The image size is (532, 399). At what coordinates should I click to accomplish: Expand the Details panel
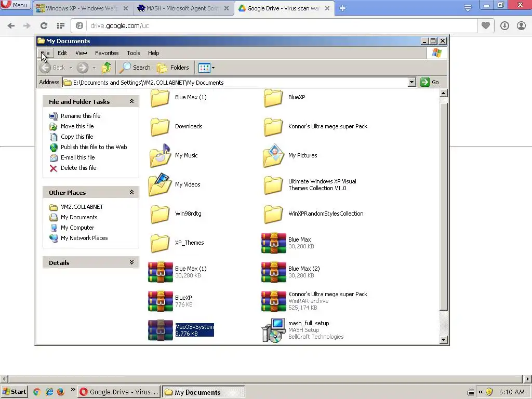click(131, 262)
